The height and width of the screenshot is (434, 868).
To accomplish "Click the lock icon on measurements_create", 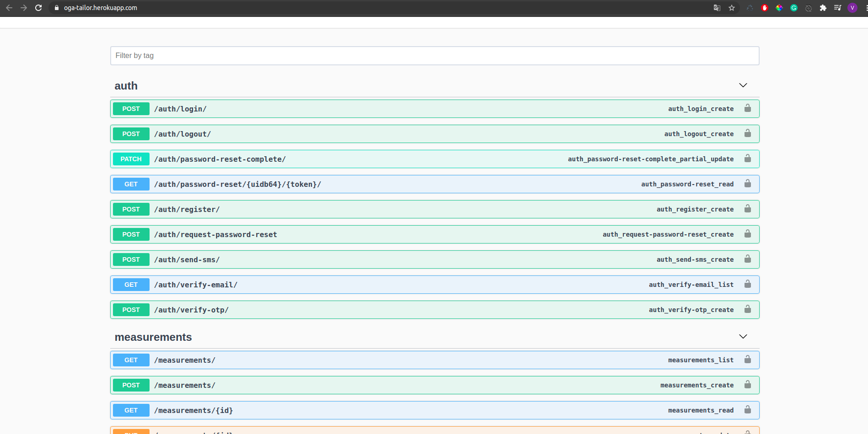I will pyautogui.click(x=748, y=385).
